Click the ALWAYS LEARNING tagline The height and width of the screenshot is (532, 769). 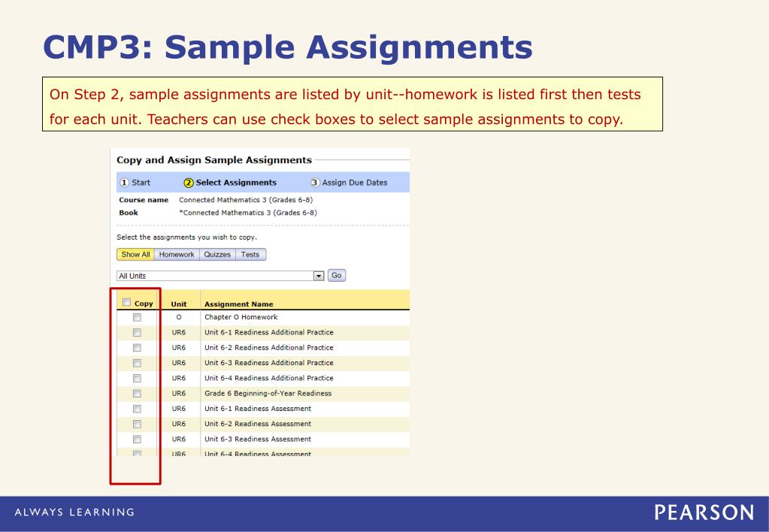(x=74, y=512)
